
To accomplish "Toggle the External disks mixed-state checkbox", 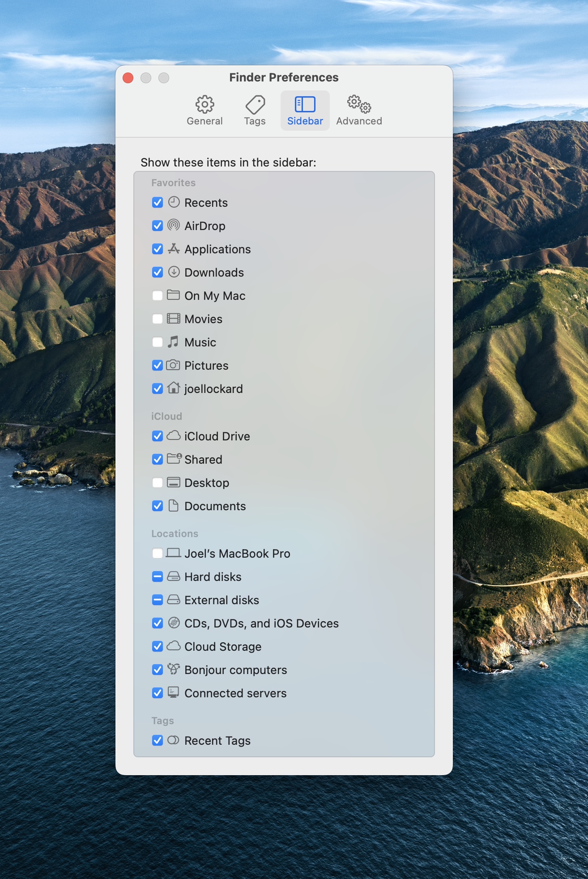I will pyautogui.click(x=158, y=600).
